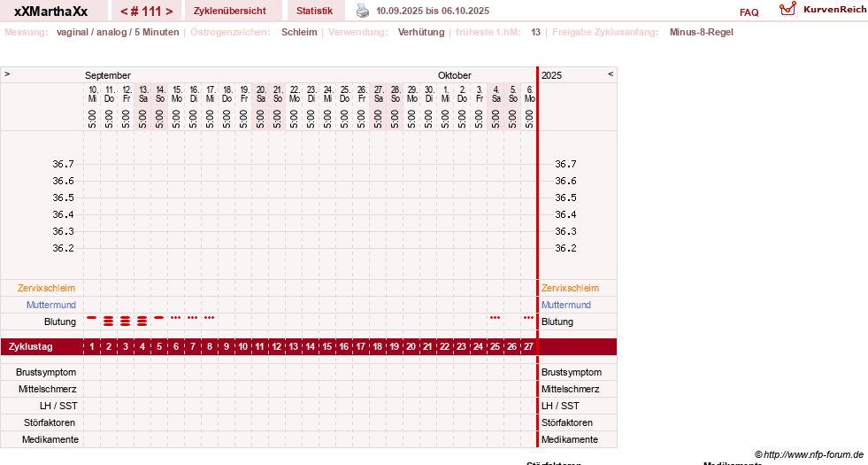This screenshot has height=465, width=868.
Task: Click the Minus-8-Regel value
Action: (702, 32)
